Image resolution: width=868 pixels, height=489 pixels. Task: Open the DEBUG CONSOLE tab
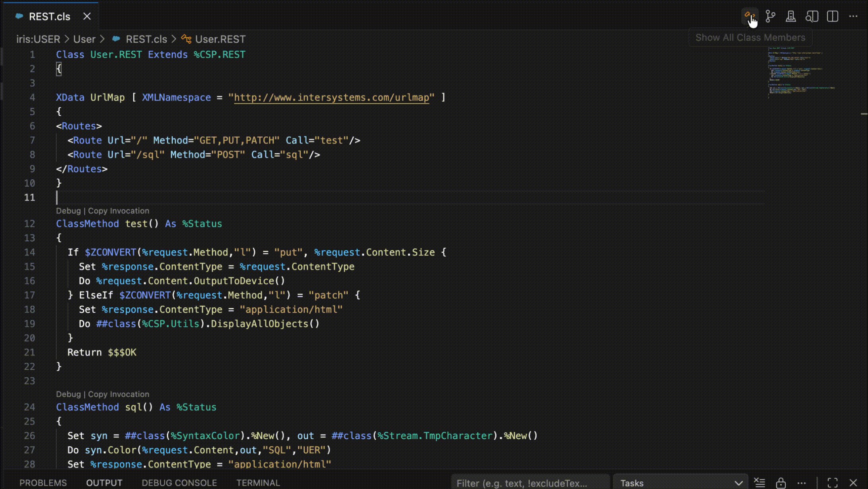tap(179, 483)
